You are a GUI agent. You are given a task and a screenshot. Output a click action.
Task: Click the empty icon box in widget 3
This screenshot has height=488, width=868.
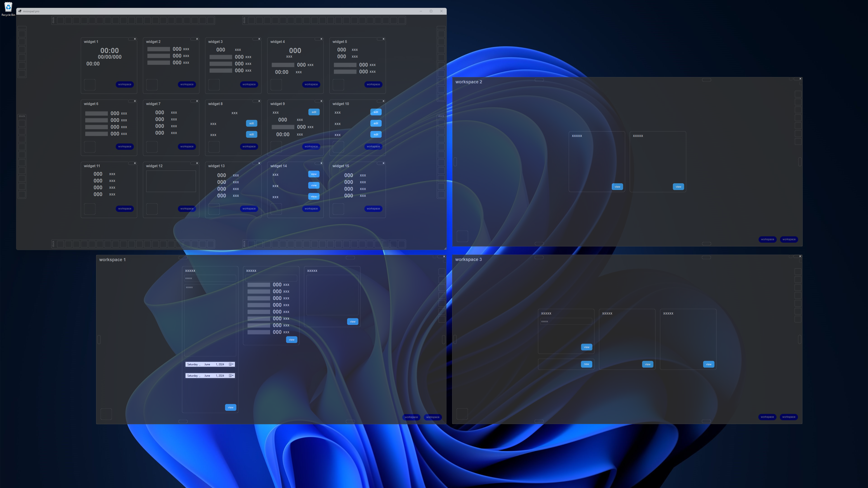click(x=214, y=84)
